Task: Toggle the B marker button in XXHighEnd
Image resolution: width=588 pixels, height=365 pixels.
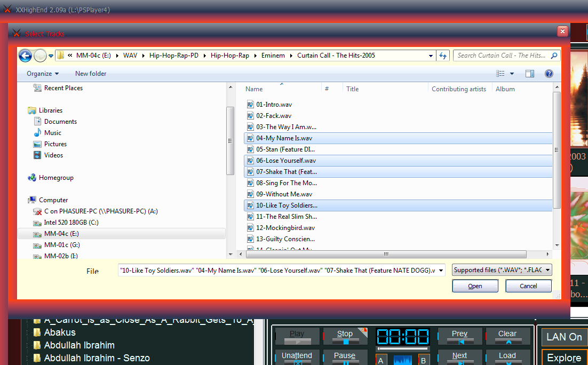Action: pyautogui.click(x=423, y=360)
